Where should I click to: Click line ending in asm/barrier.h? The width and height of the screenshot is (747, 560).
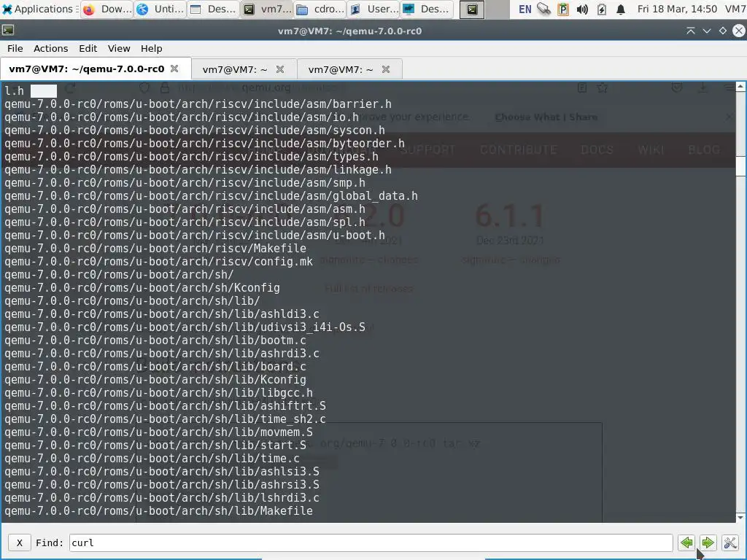198,104
